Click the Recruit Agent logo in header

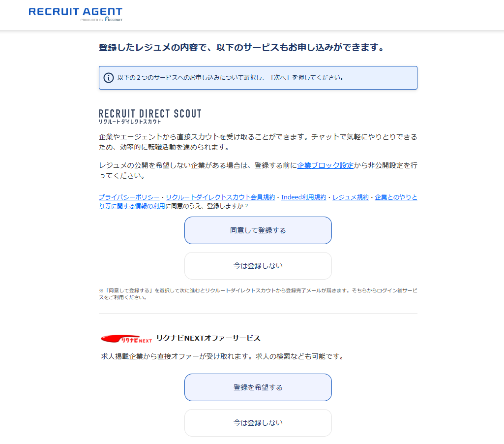pyautogui.click(x=76, y=14)
